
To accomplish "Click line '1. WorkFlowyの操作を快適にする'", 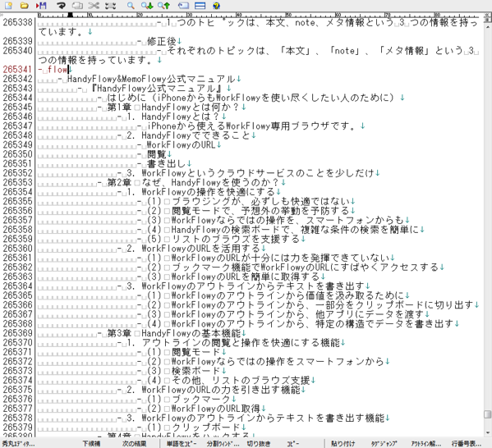I will coord(200,191).
